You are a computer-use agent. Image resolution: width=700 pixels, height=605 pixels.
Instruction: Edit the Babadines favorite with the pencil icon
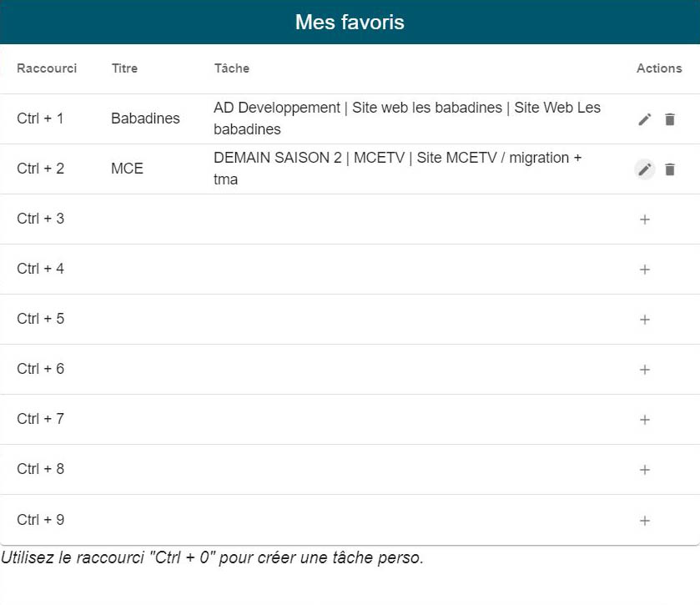pos(644,119)
